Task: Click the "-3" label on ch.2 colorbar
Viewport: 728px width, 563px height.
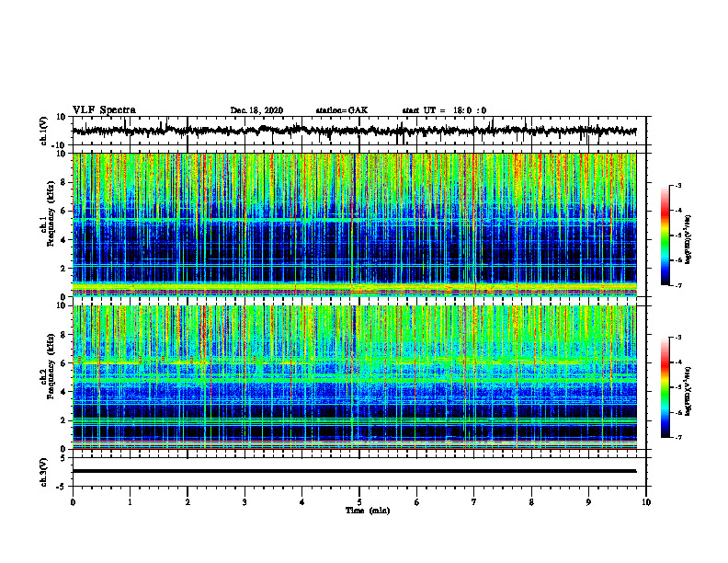Action: (678, 338)
